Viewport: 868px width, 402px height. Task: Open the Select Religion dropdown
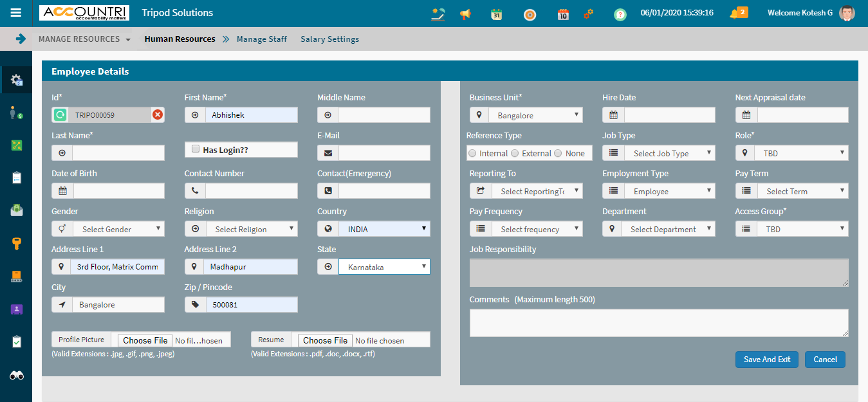pos(252,229)
